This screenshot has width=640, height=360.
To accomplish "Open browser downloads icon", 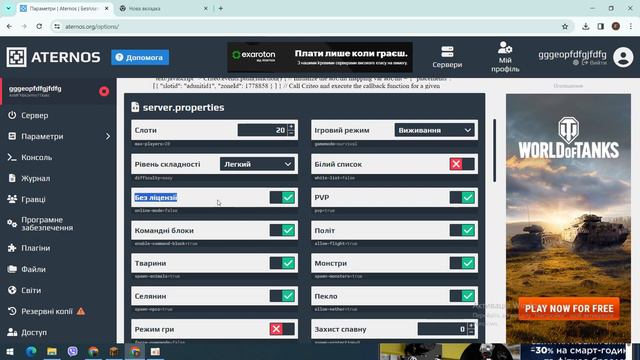I will 586,27.
